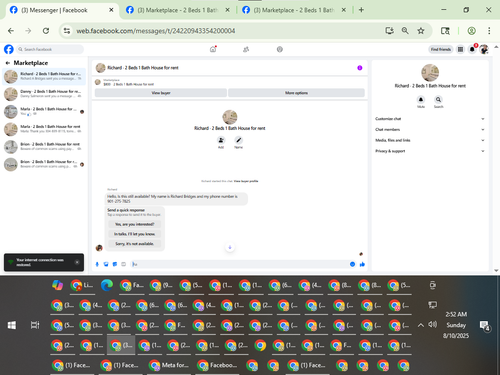
Task: Send quick response 'Sorry, it's not available'
Action: click(x=134, y=244)
